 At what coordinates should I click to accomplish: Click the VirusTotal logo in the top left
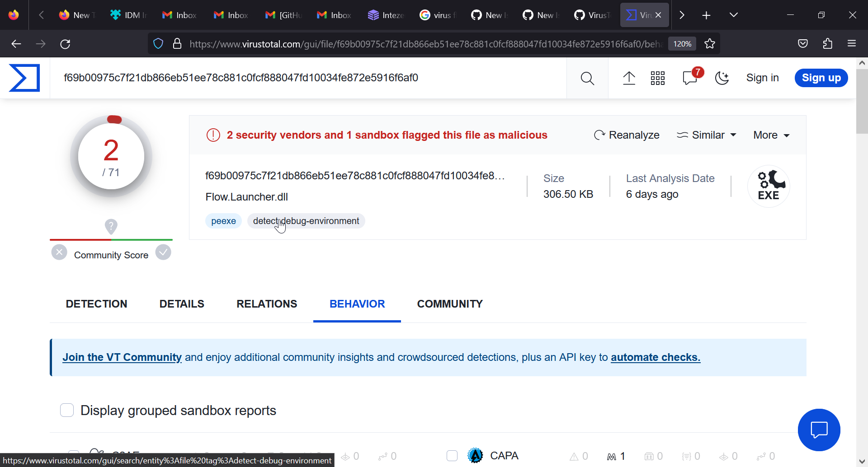tap(24, 78)
